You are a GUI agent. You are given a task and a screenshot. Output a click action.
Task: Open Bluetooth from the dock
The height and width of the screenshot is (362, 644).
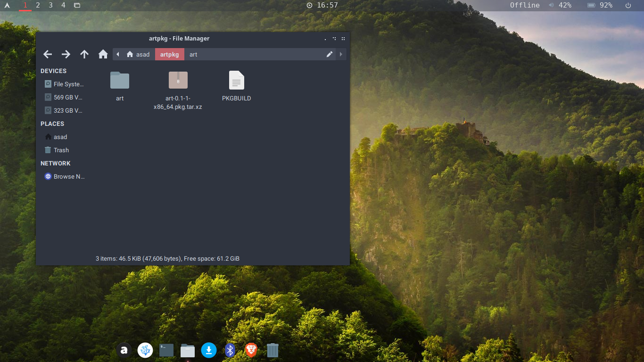pos(230,350)
